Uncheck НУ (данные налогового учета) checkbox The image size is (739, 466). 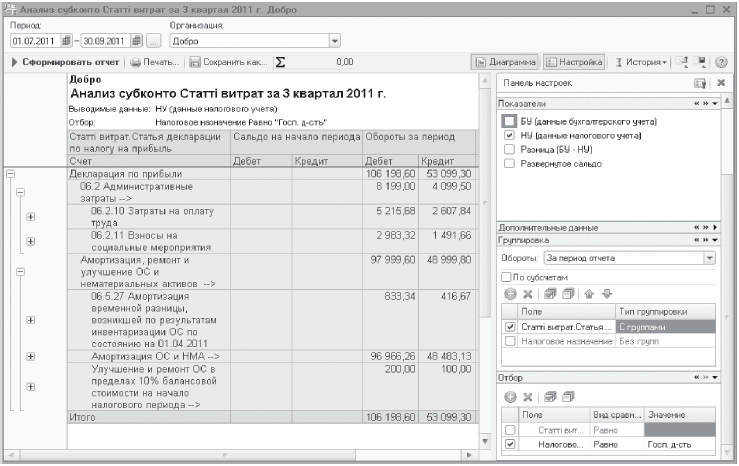(x=510, y=135)
